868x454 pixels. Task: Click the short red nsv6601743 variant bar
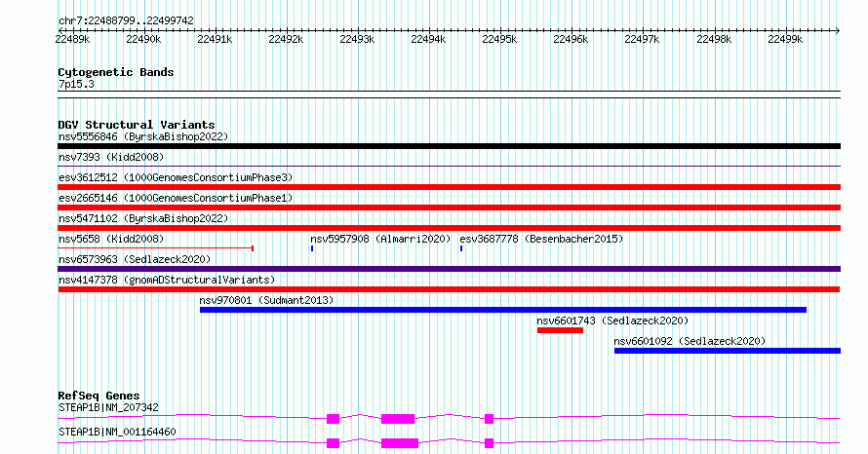(560, 330)
